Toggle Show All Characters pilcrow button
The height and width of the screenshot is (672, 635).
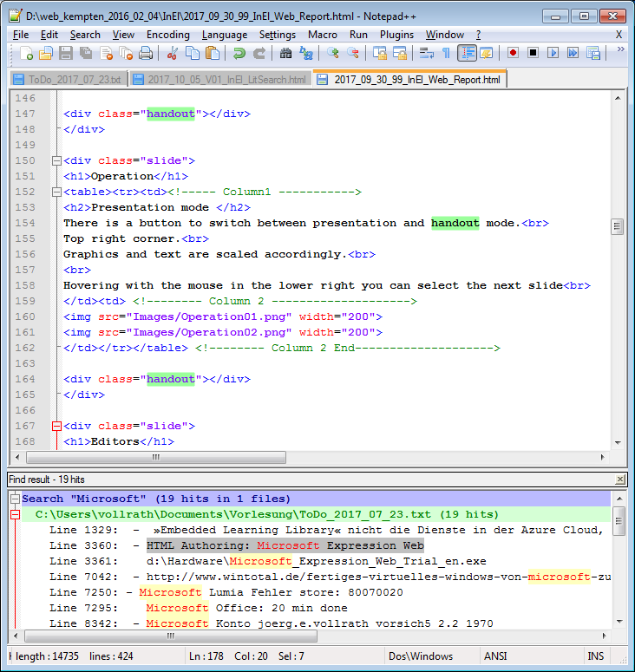click(447, 54)
